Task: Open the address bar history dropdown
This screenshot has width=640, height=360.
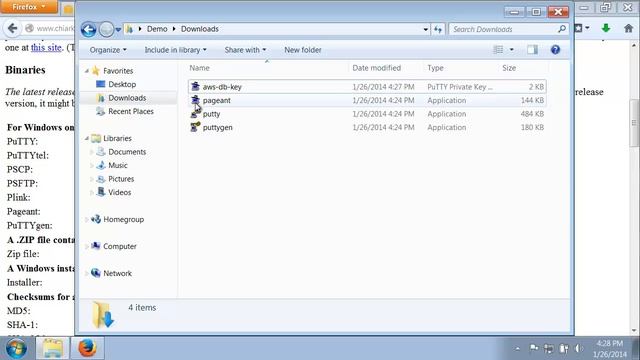Action: tap(426, 29)
